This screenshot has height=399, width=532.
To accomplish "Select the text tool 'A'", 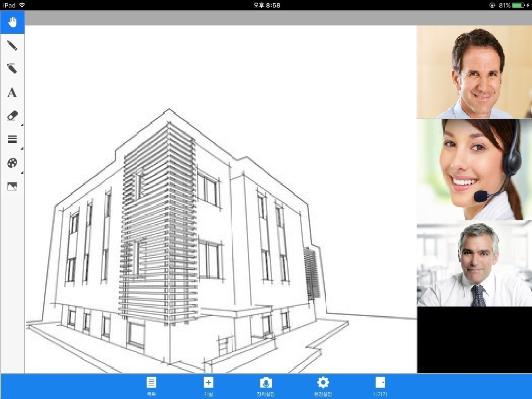I will pyautogui.click(x=12, y=92).
